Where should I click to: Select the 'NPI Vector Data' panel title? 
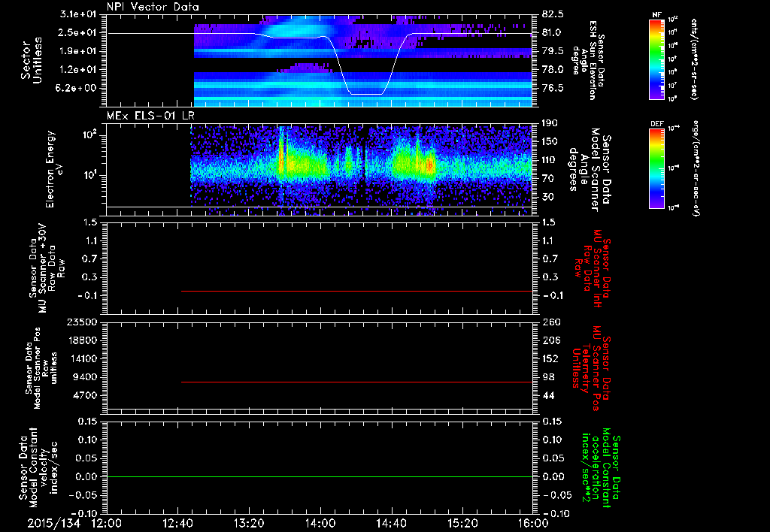pyautogui.click(x=153, y=7)
